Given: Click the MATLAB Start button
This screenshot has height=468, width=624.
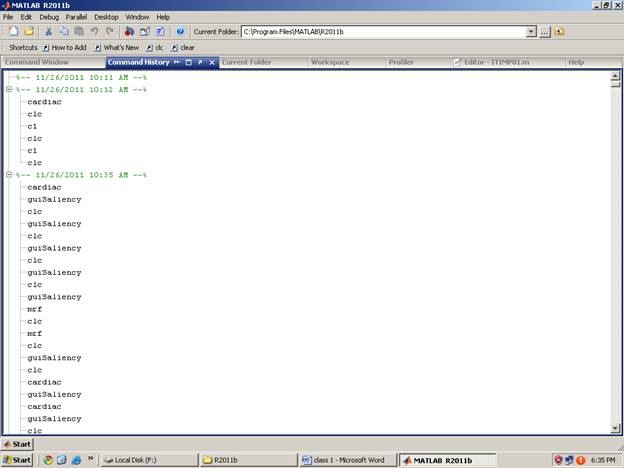Looking at the screenshot, I should tap(18, 444).
